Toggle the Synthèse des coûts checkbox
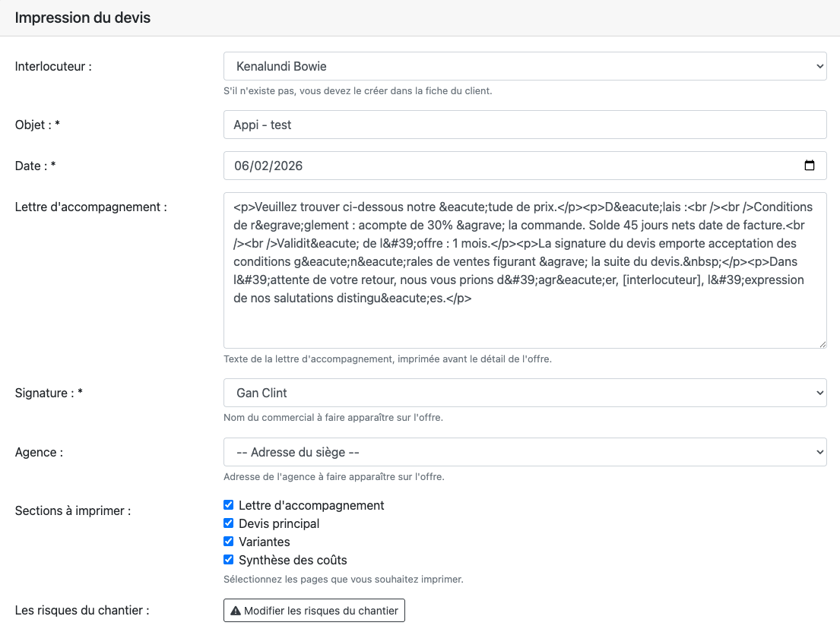 coord(229,560)
